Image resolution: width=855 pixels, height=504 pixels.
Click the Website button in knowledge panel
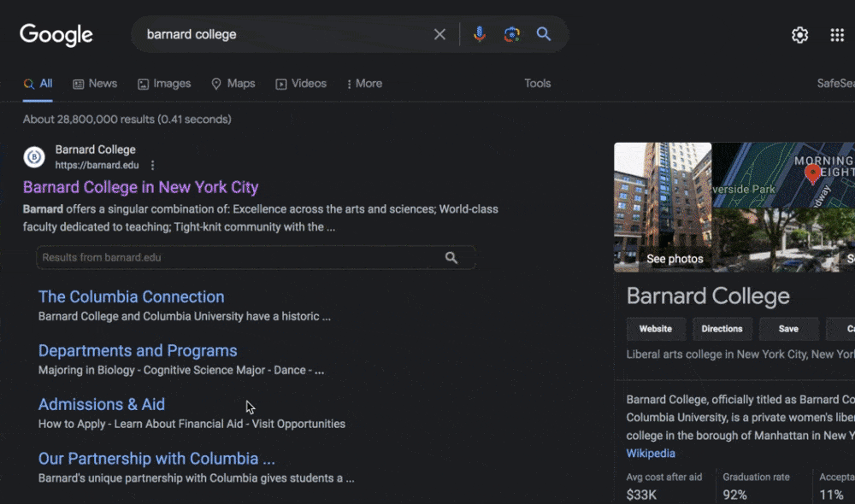pos(656,329)
